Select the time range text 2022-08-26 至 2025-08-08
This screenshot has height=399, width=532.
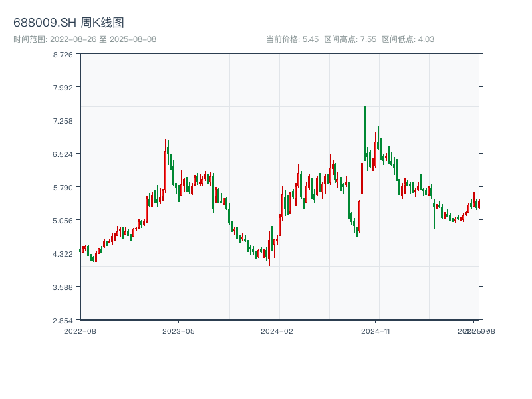(103, 39)
